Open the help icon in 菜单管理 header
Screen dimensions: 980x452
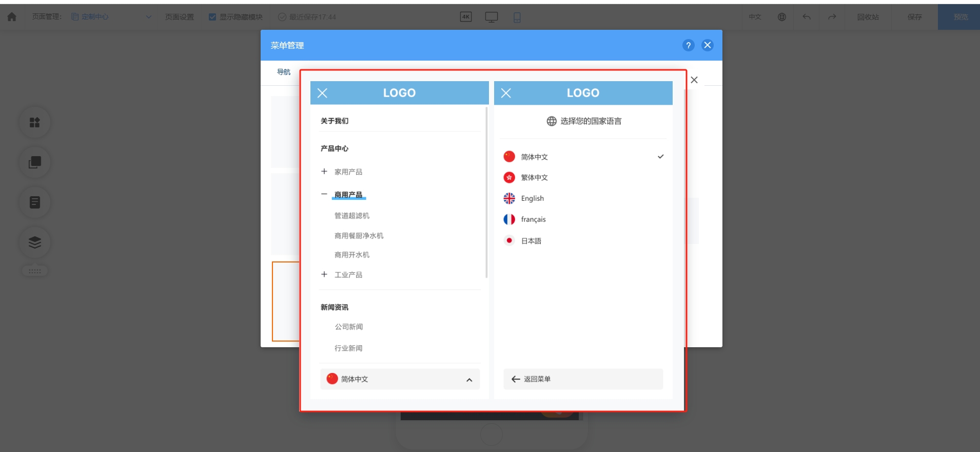(688, 45)
